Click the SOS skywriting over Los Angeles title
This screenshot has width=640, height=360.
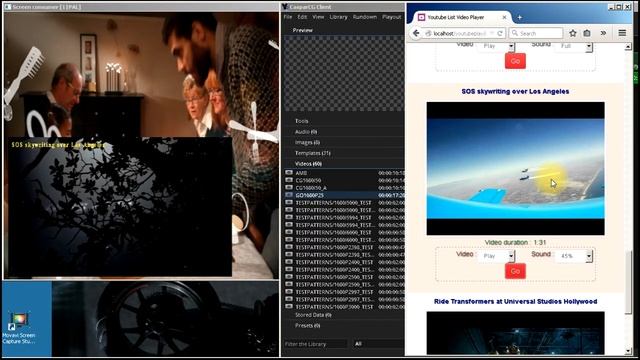click(x=515, y=91)
